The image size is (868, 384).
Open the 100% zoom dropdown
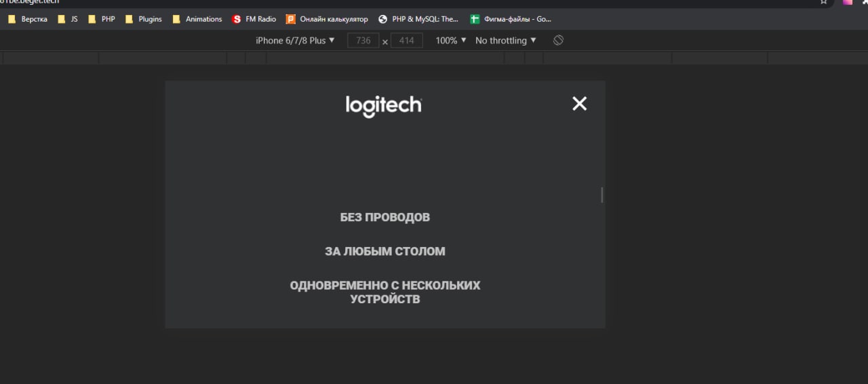pyautogui.click(x=451, y=41)
